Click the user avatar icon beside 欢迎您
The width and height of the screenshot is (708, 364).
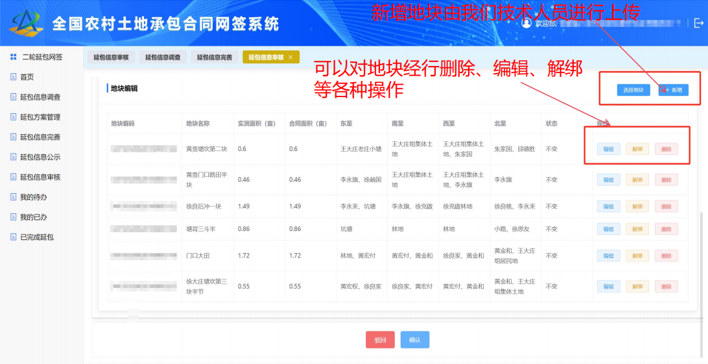526,23
